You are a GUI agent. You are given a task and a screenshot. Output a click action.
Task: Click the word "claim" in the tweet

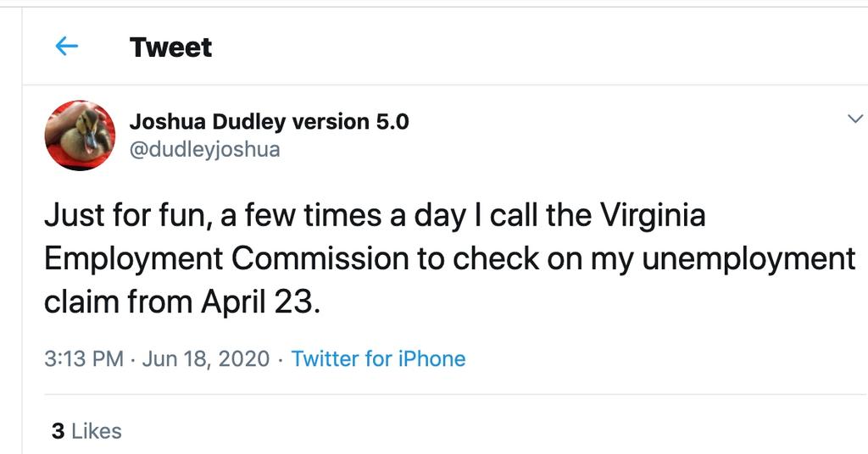pos(81,302)
